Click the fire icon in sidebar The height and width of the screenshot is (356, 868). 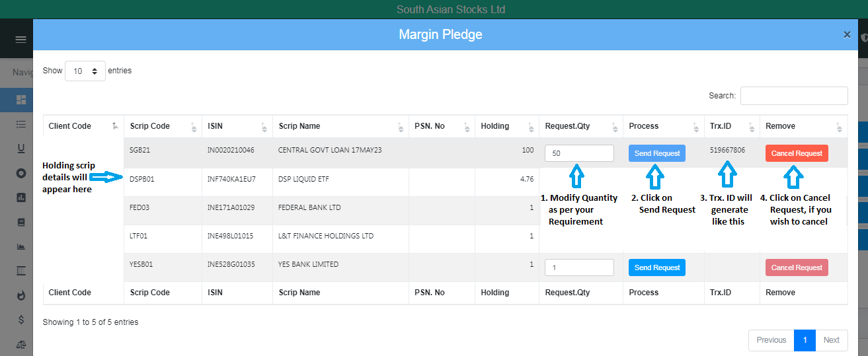21,295
